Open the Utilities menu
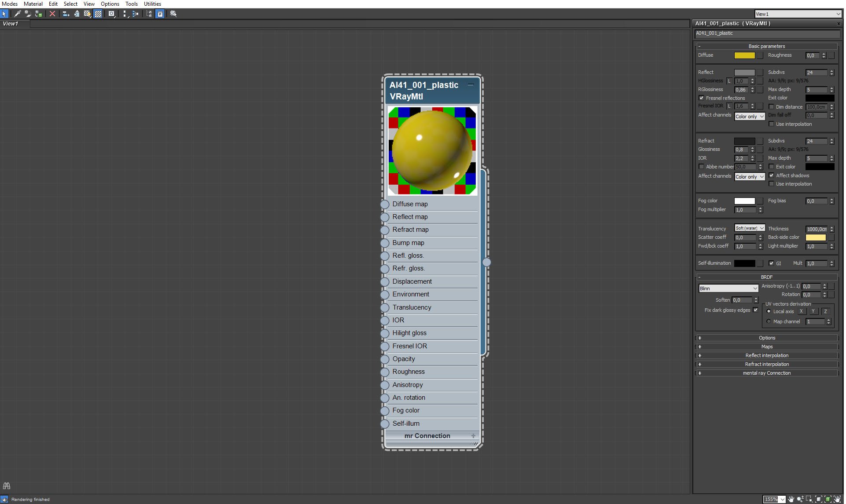 152,4
